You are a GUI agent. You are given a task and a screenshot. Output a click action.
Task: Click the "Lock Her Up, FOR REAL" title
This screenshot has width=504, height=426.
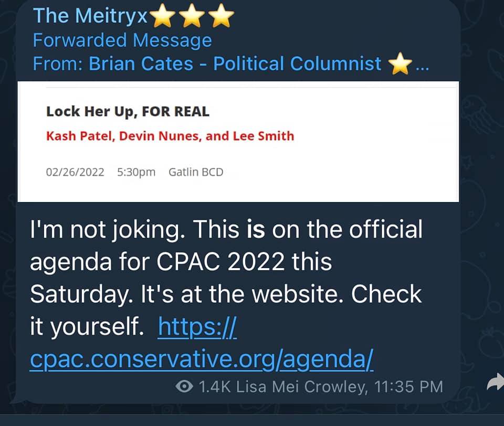128,111
